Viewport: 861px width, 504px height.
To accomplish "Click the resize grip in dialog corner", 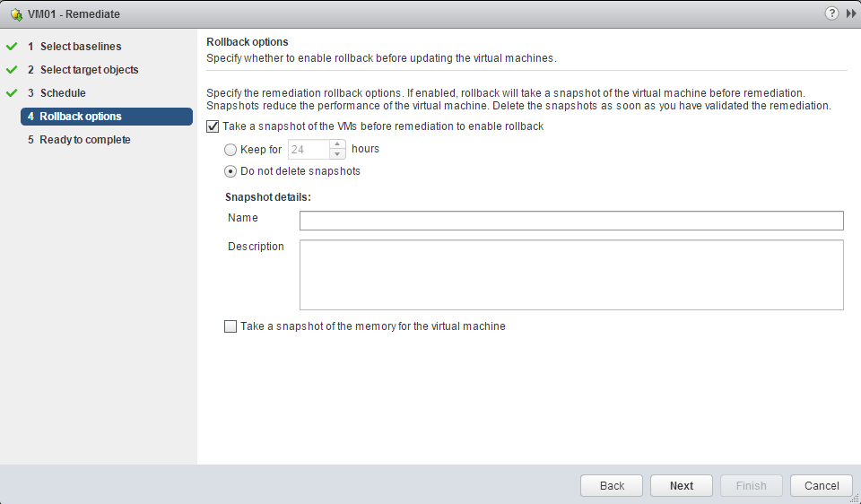I will coord(854,498).
